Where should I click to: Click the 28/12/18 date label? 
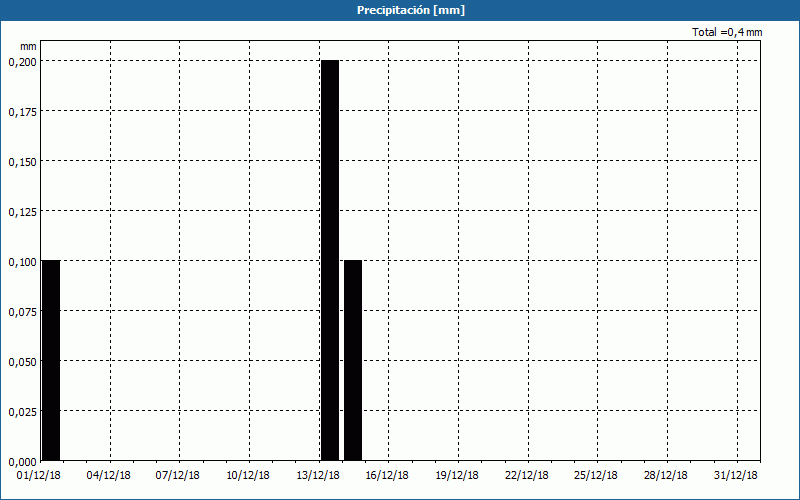click(666, 475)
